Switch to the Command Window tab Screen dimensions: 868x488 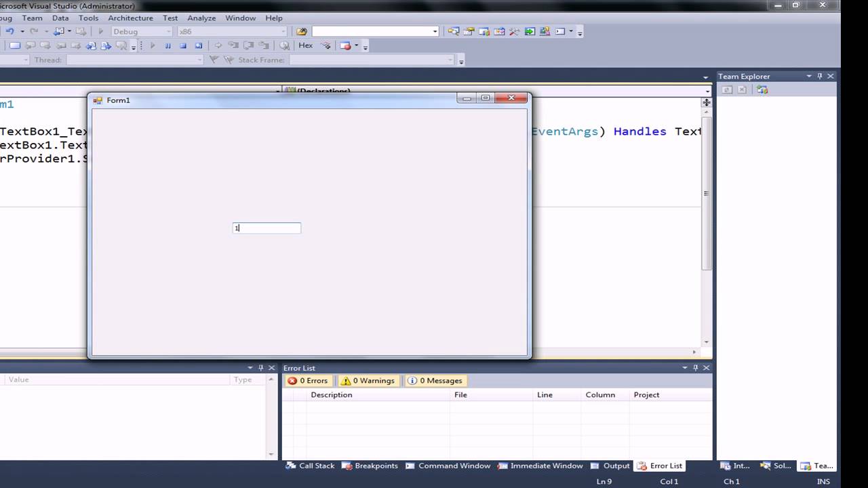(448, 466)
